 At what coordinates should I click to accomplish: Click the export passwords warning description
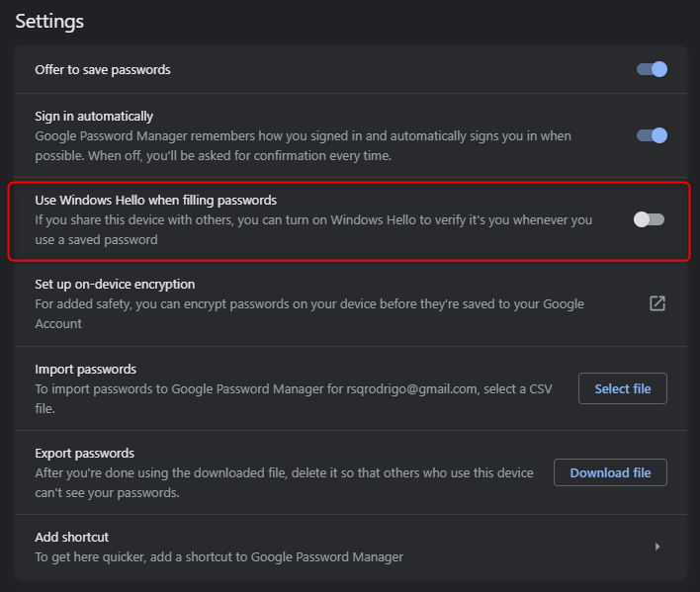tap(285, 482)
